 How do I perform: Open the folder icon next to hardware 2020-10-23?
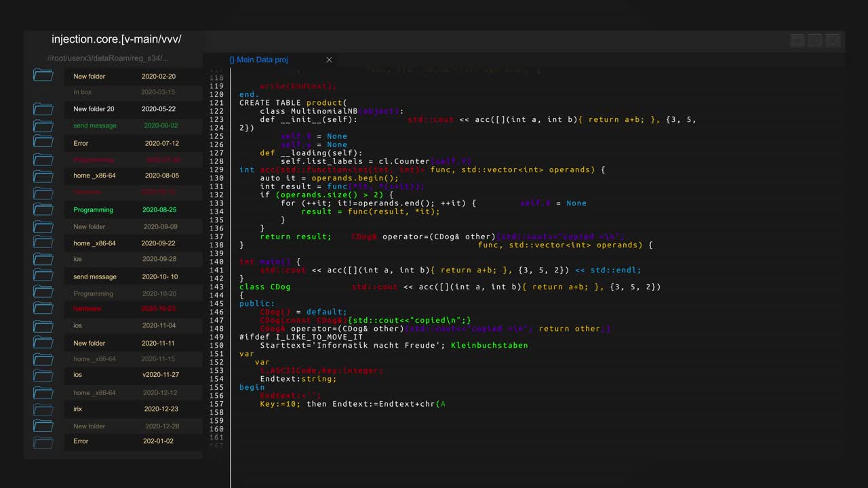point(43,308)
